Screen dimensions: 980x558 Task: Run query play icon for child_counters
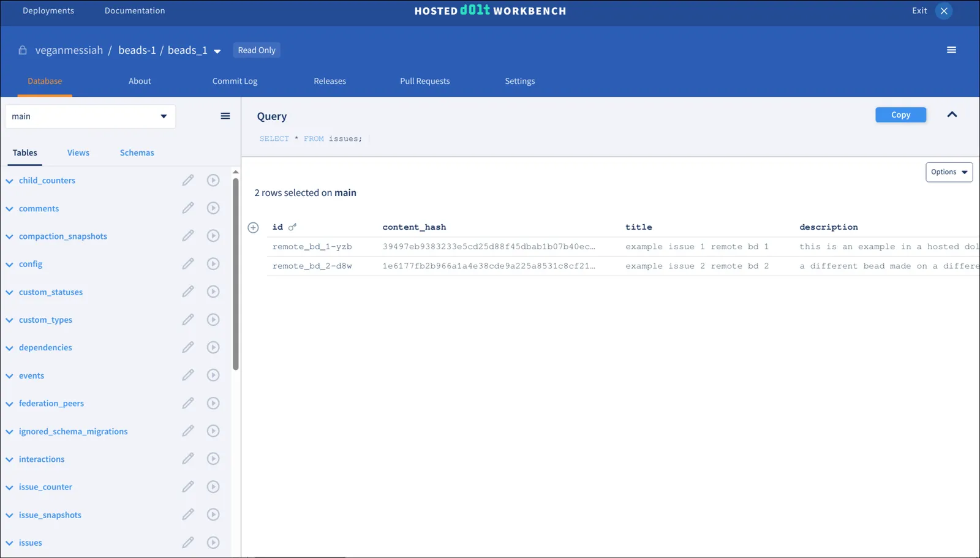pos(213,180)
